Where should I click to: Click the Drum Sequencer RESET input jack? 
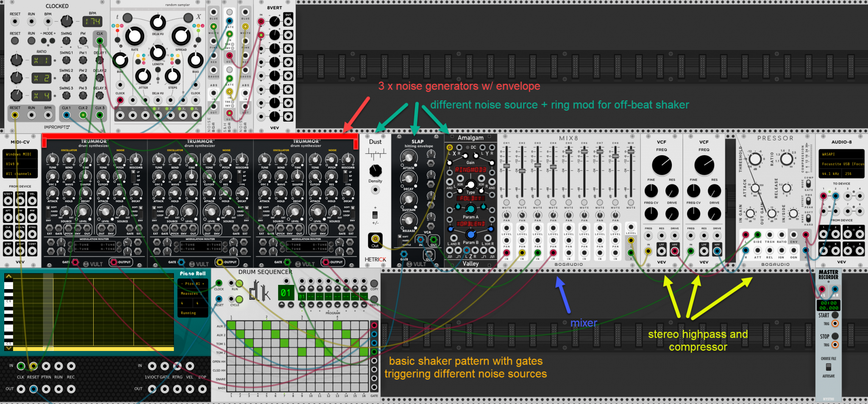219,299
